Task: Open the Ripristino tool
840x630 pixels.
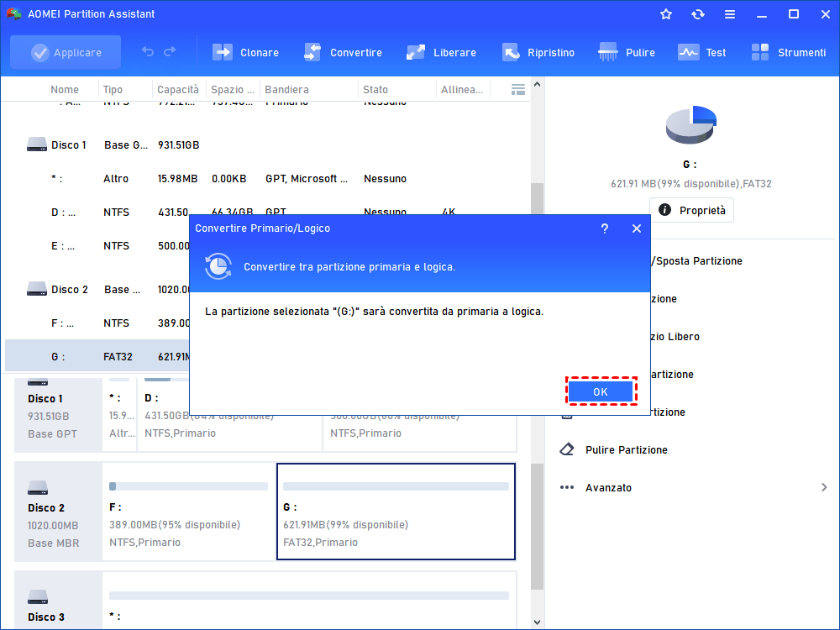Action: pyautogui.click(x=538, y=52)
